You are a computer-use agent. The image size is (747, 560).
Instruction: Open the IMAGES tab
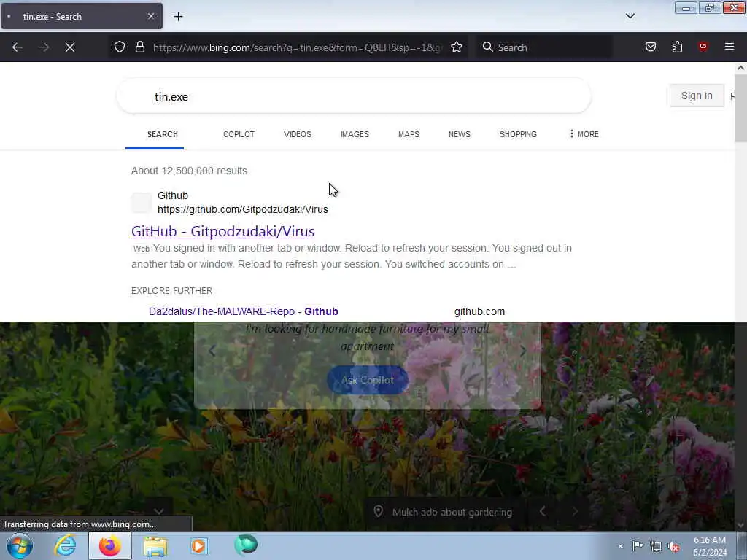click(x=355, y=134)
